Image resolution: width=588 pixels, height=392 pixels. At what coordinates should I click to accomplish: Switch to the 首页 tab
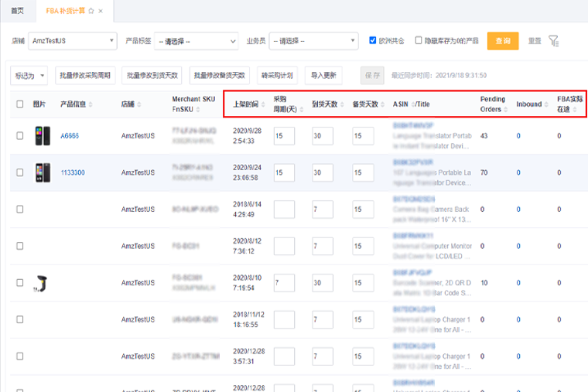17,11
